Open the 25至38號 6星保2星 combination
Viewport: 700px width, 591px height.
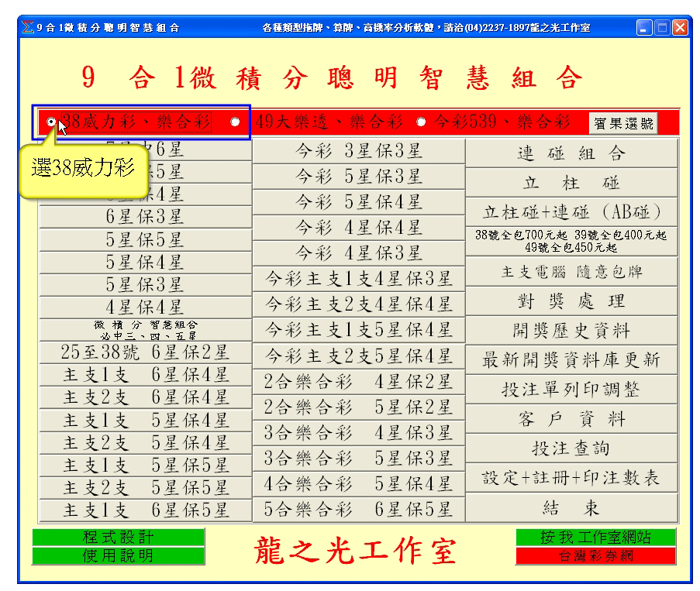coord(146,352)
